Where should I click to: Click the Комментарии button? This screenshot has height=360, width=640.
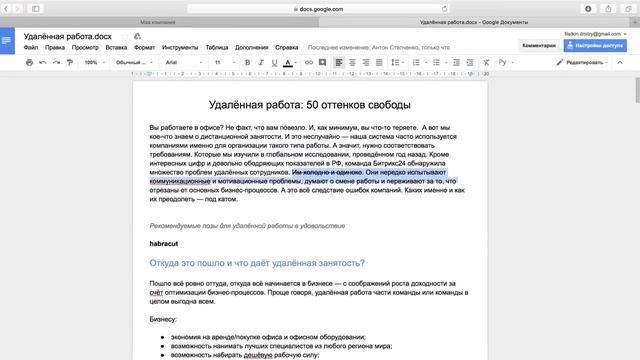[539, 46]
